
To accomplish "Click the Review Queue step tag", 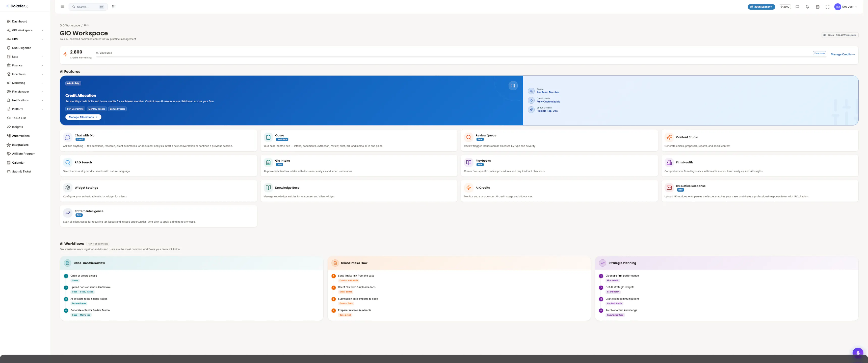I will tap(79, 304).
